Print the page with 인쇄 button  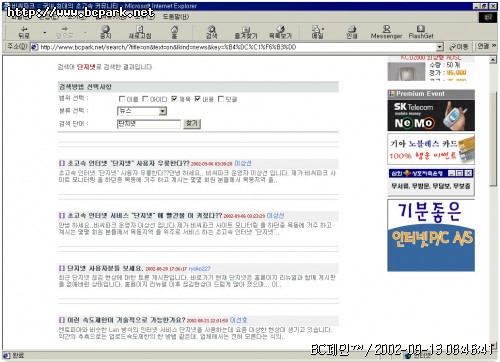point(352,32)
